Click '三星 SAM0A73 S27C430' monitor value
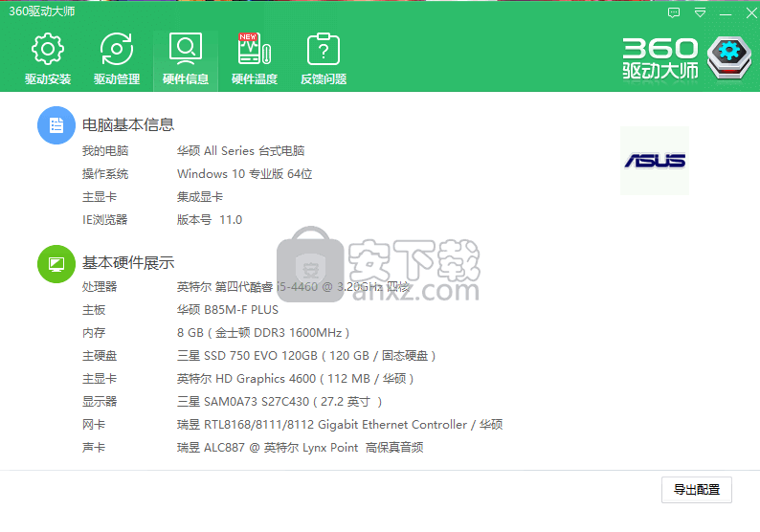This screenshot has width=760, height=532. (279, 402)
